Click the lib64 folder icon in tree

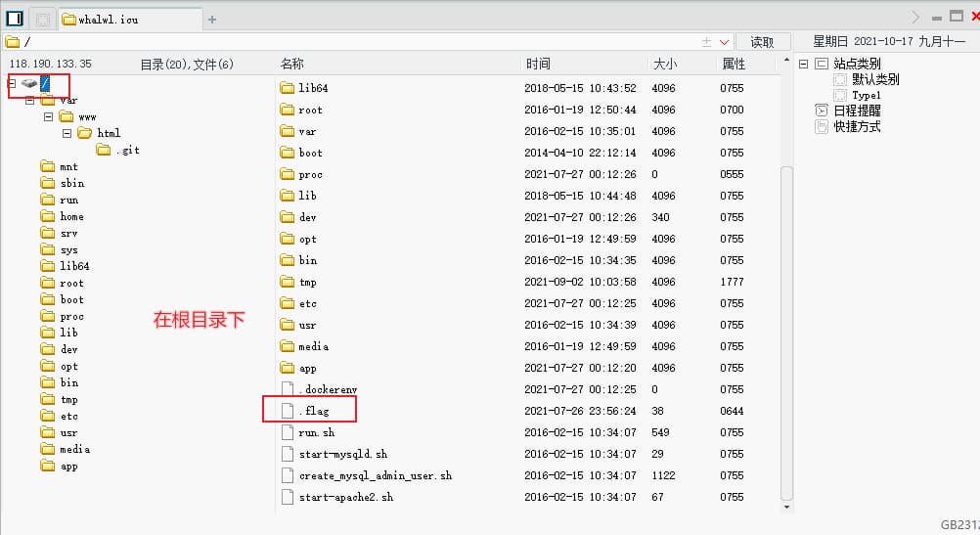pyautogui.click(x=48, y=266)
